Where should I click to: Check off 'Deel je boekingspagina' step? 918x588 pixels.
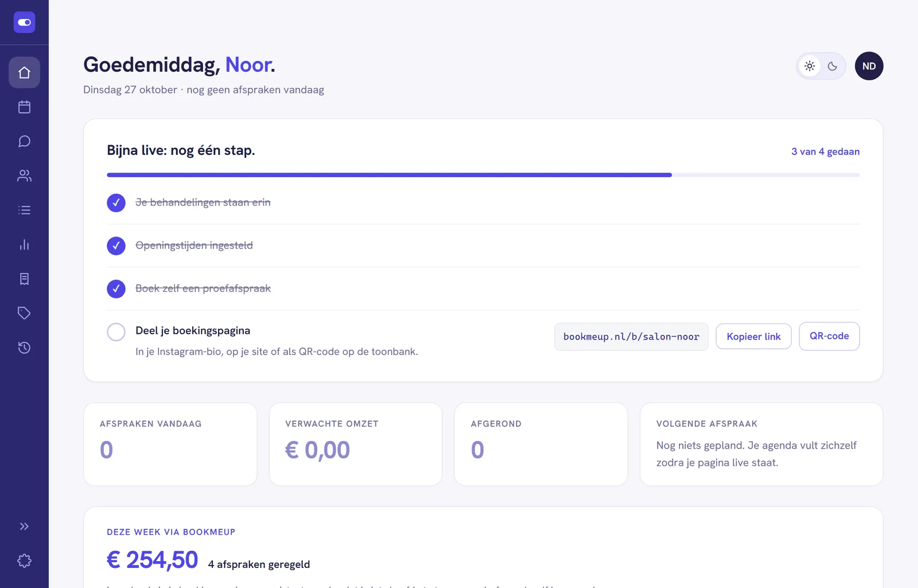(x=116, y=332)
